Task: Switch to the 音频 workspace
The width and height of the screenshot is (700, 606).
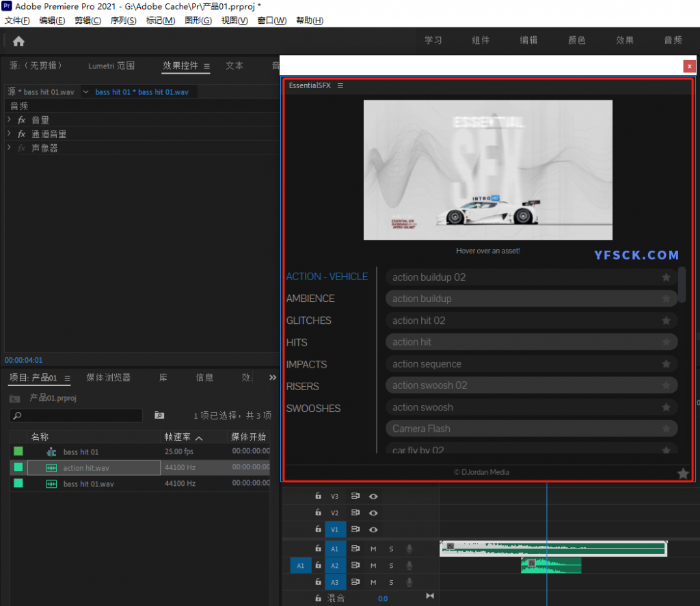Action: [x=673, y=40]
